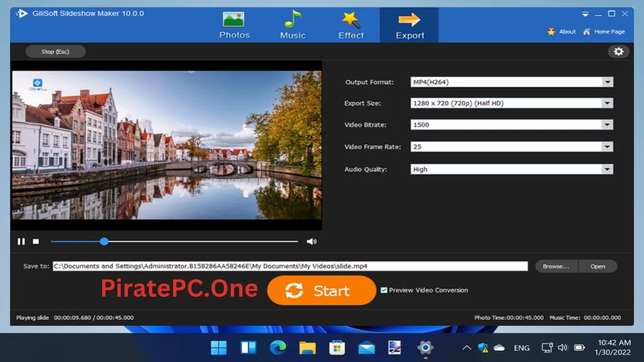Expand the Output Format dropdown
Image resolution: width=644 pixels, height=362 pixels.
[608, 82]
